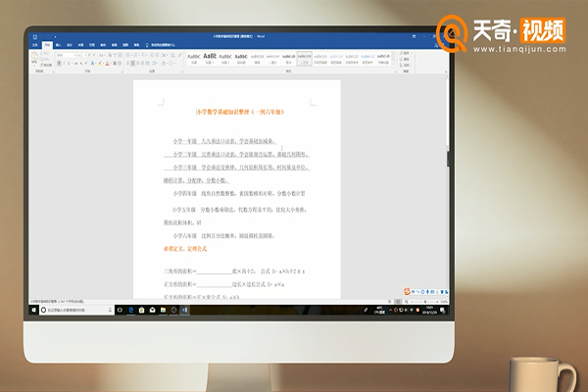This screenshot has height=392, width=588.
Task: Switch to the Design tab
Action: tap(70, 45)
